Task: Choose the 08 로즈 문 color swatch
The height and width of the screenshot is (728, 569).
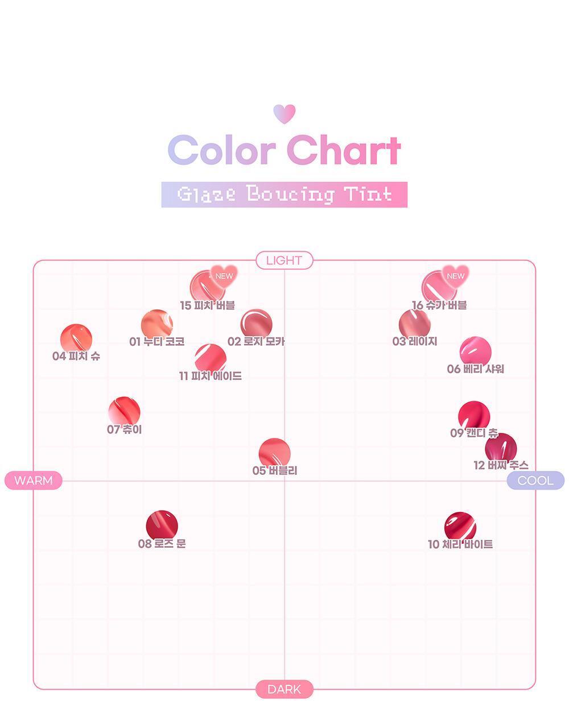Action: pos(162,526)
